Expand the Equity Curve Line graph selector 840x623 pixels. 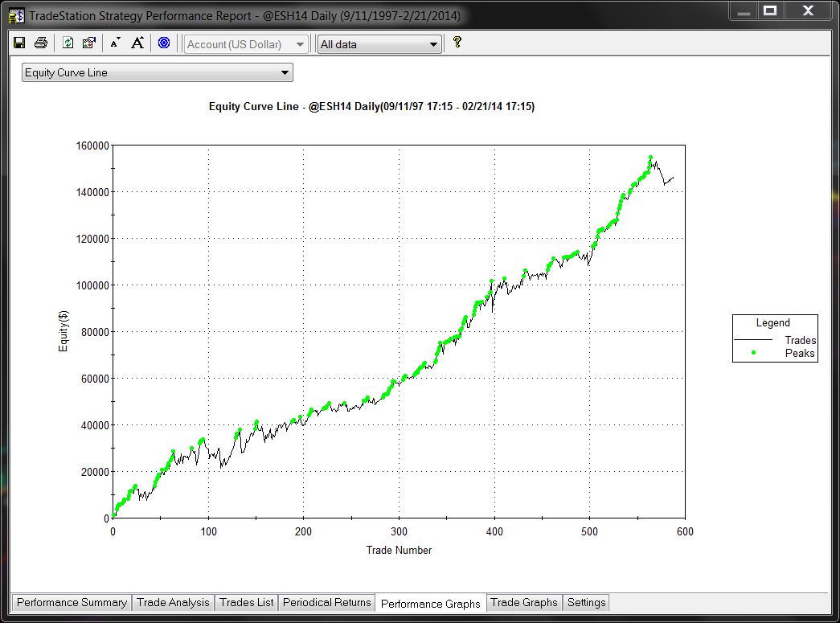point(157,73)
